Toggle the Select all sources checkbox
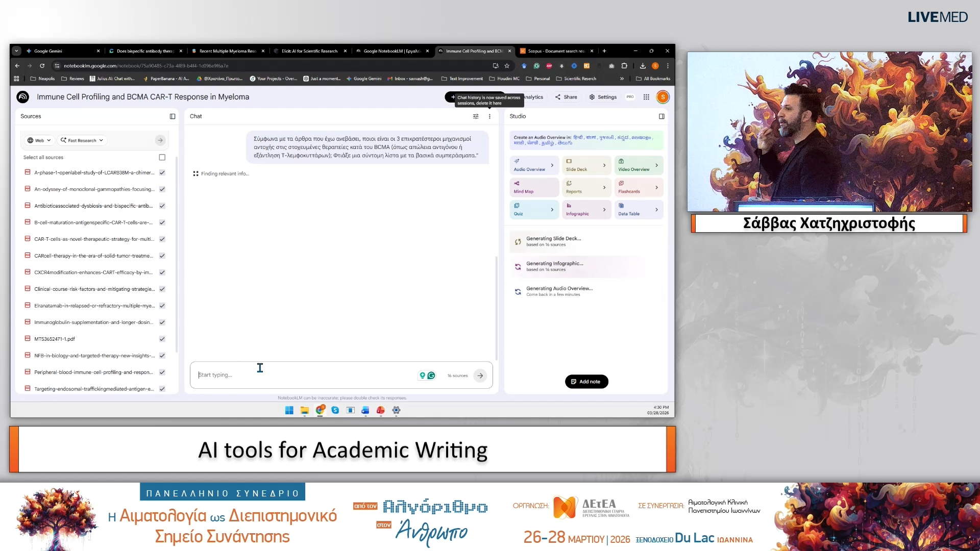This screenshot has height=551, width=980. (x=162, y=157)
